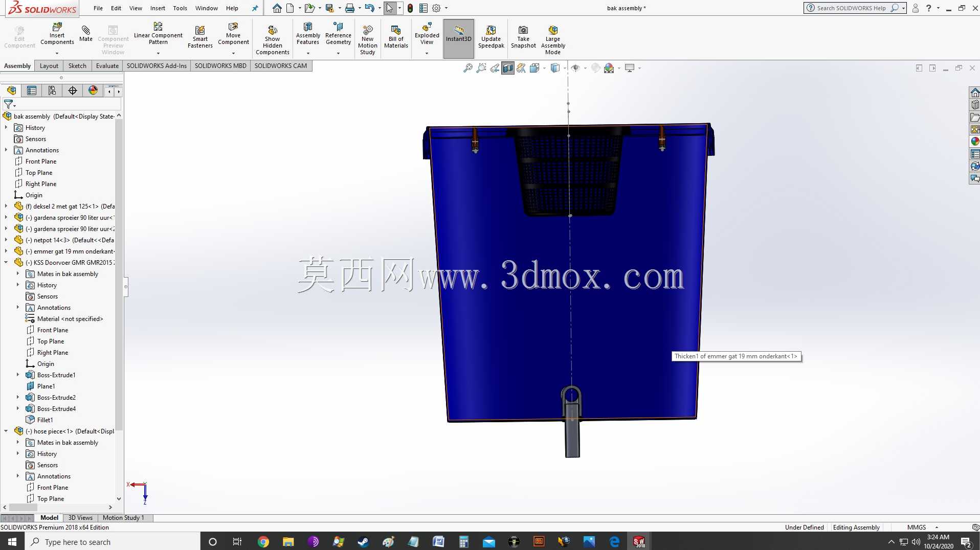This screenshot has width=980, height=550.
Task: Toggle the Section View button
Action: tap(508, 68)
